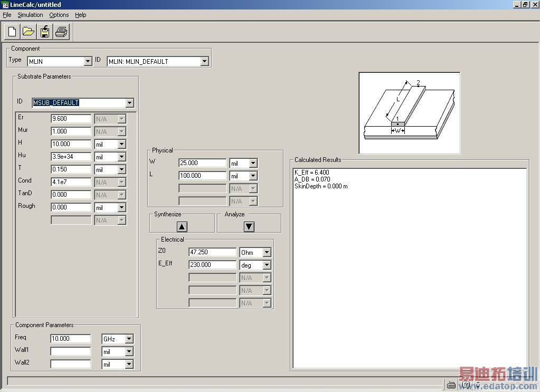Click the Open folder toolbar icon
Image resolution: width=540 pixels, height=392 pixels.
(29, 32)
